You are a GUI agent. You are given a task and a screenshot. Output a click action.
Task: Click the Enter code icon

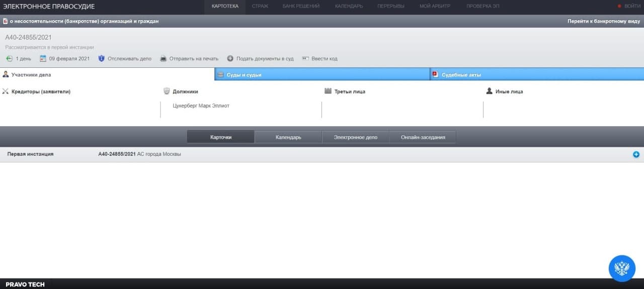tap(305, 58)
